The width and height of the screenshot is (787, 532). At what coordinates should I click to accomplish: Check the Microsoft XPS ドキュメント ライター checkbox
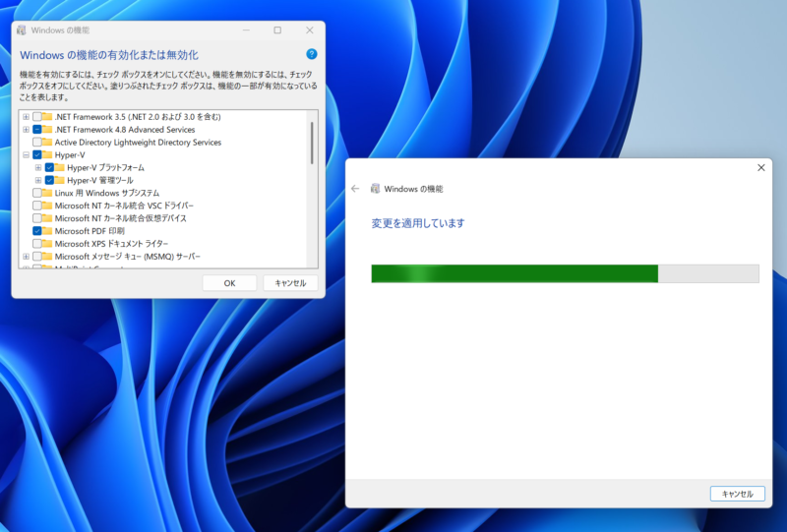[x=36, y=244]
